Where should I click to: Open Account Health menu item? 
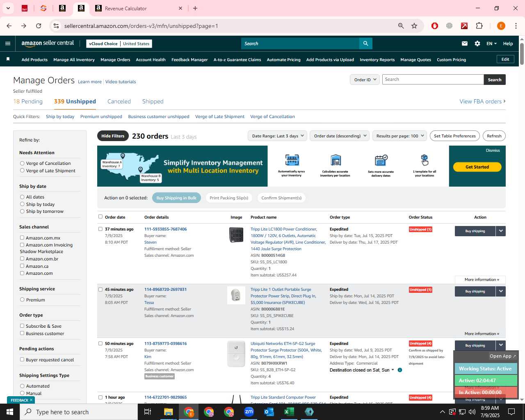point(151,59)
